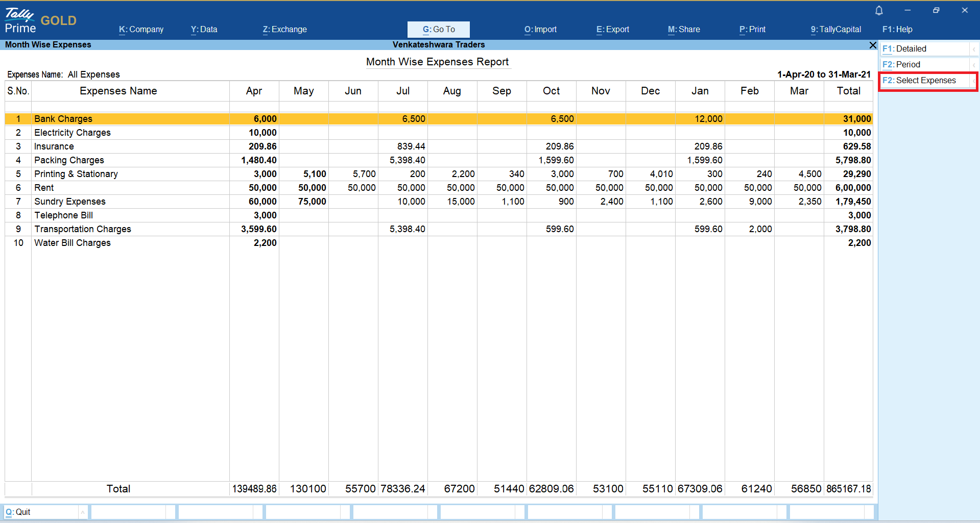Expand the chevron next to F1 Detailed
The height and width of the screenshot is (523, 980).
(974, 49)
